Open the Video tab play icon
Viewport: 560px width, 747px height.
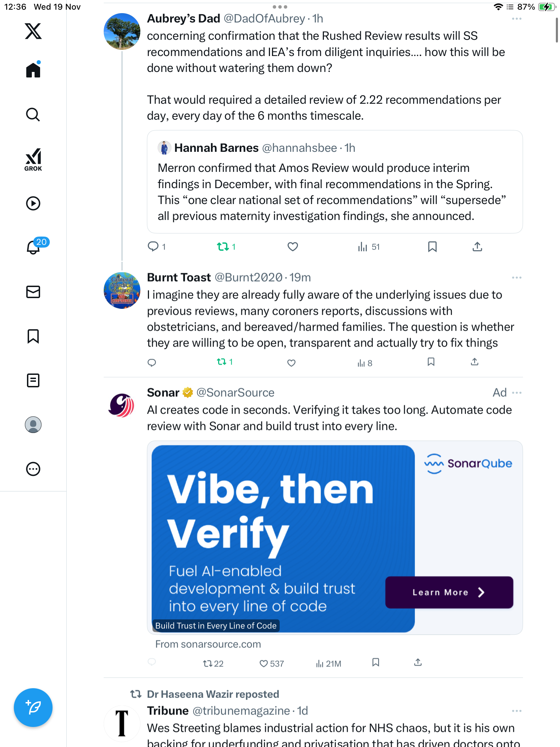coord(33,203)
